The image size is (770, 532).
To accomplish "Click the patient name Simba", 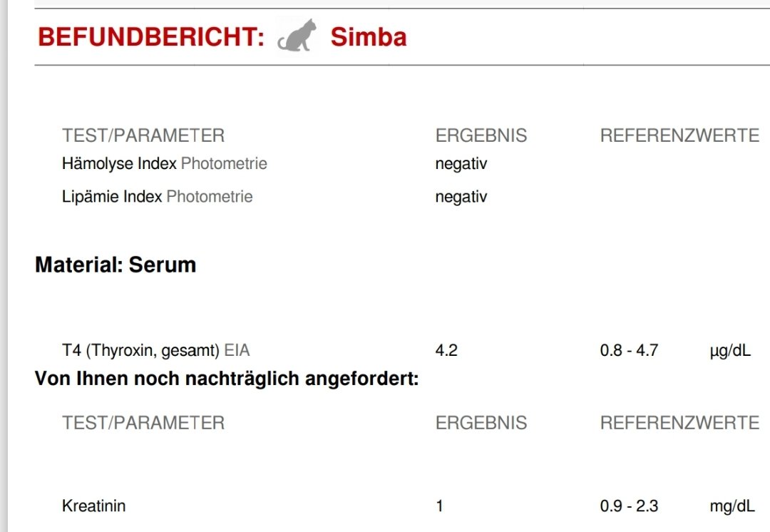I will pos(369,37).
